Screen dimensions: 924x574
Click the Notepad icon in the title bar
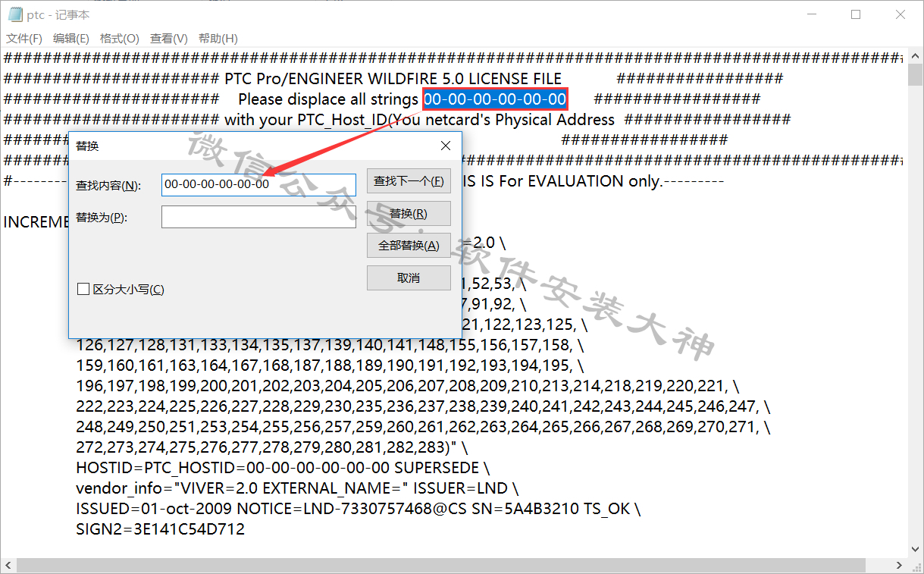click(x=15, y=14)
